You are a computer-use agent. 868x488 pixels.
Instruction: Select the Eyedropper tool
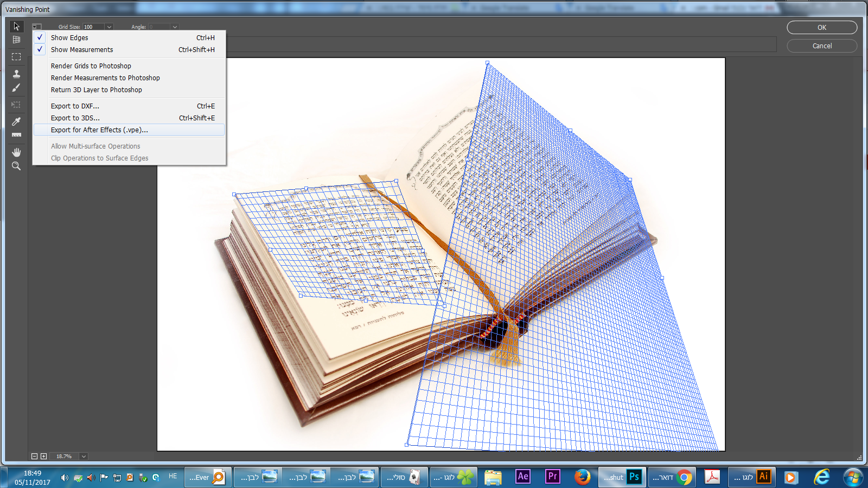click(x=16, y=121)
